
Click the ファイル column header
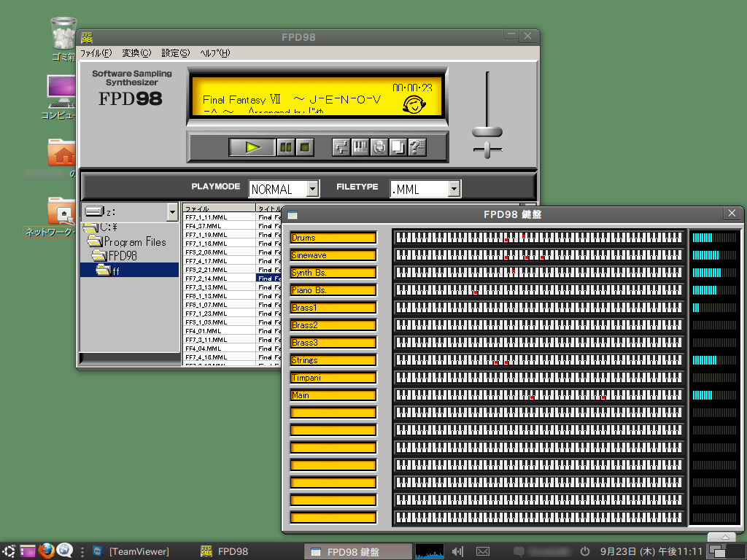point(219,208)
